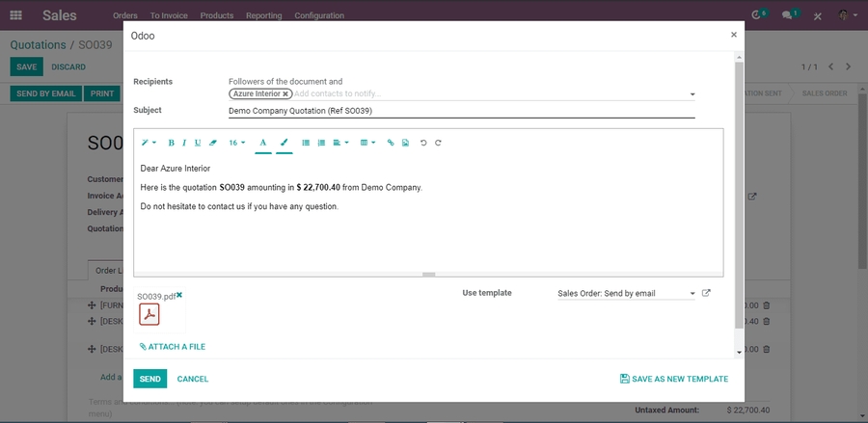Select the Sales Order status stage
The image size is (868, 423).
[x=825, y=93]
